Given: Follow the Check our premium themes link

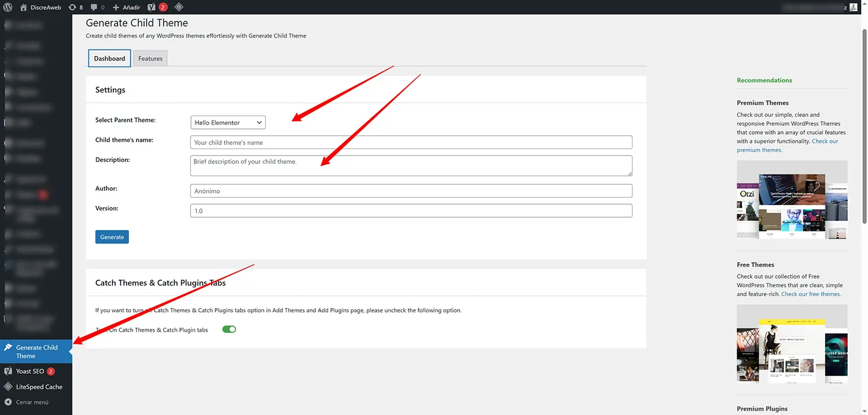Looking at the screenshot, I should pos(759,149).
